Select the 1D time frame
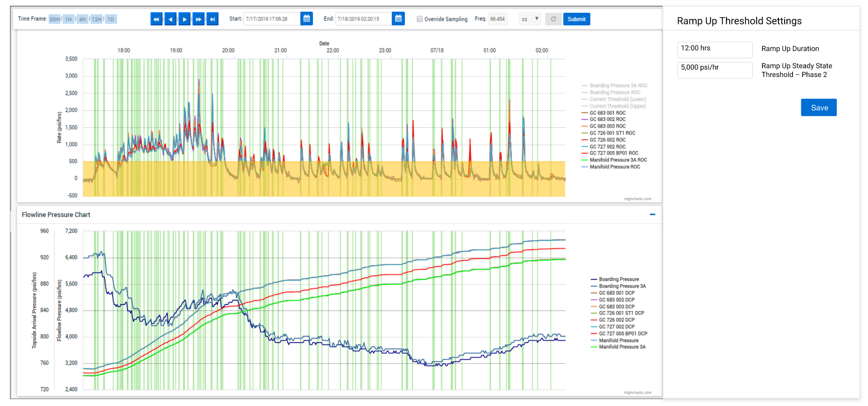The height and width of the screenshot is (406, 868). point(111,19)
